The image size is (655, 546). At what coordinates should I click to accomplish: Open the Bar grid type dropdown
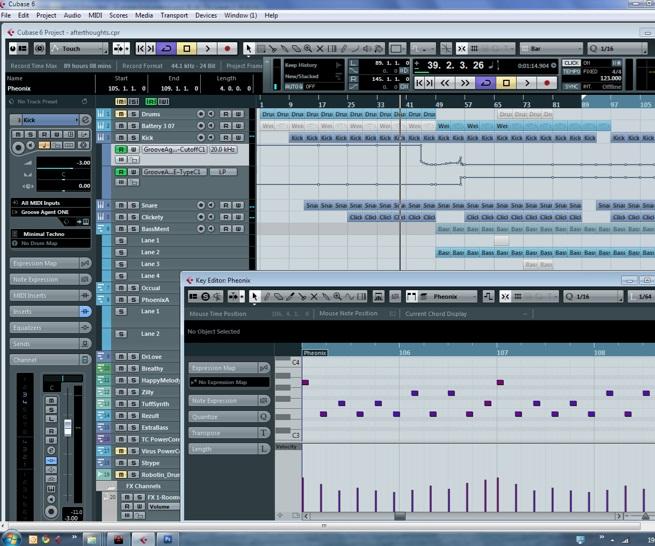coord(551,48)
